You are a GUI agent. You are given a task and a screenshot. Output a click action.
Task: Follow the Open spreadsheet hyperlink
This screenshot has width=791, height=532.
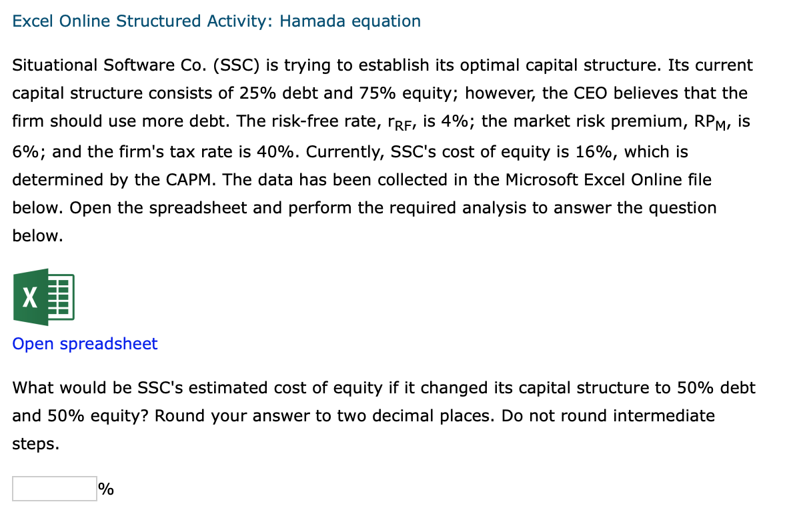[84, 343]
